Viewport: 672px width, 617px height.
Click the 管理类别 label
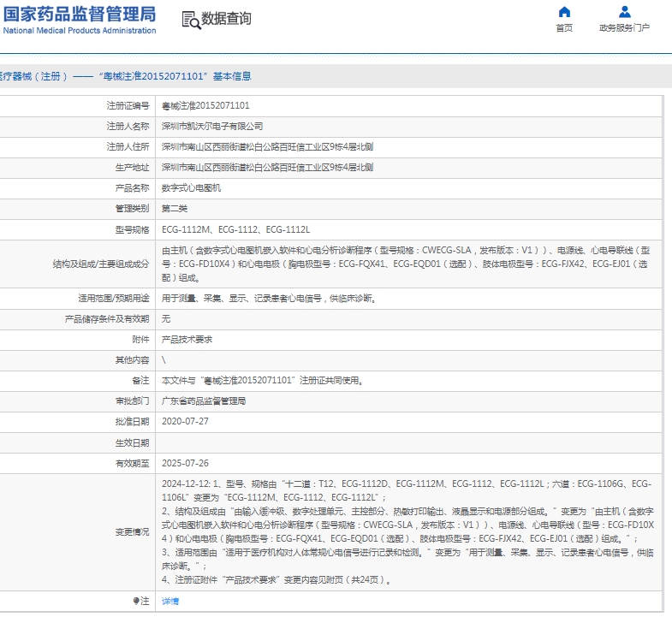click(132, 209)
